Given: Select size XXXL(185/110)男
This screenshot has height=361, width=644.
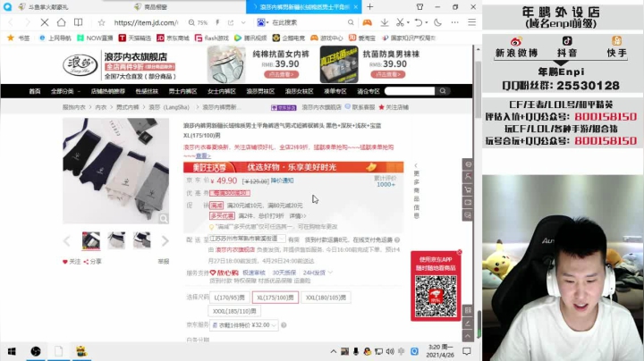Looking at the screenshot, I should pyautogui.click(x=234, y=311).
